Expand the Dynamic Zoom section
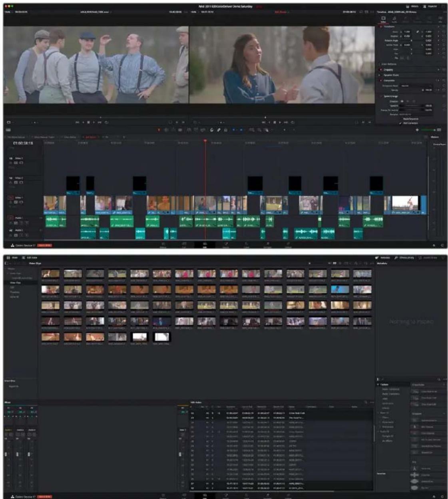Screen dimensions: 448x499 click(x=391, y=75)
